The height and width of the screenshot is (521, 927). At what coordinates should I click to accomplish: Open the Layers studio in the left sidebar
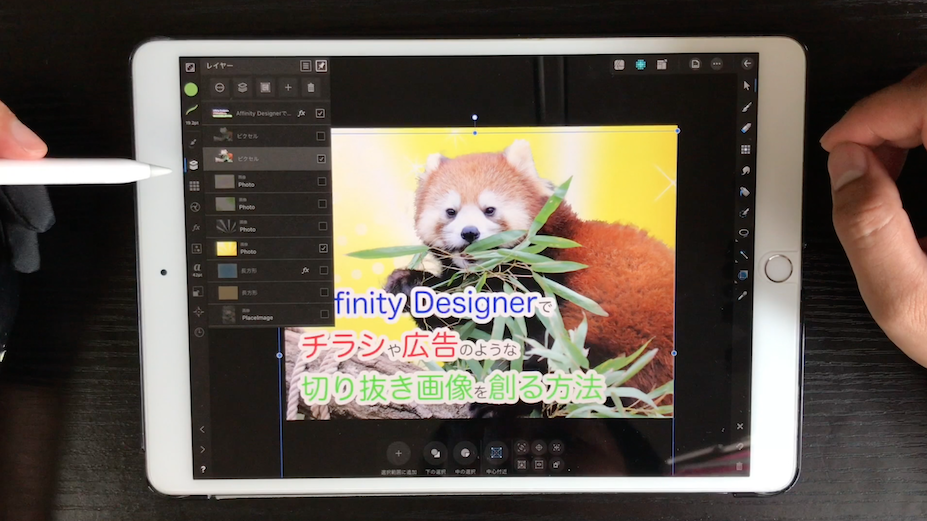[x=193, y=165]
